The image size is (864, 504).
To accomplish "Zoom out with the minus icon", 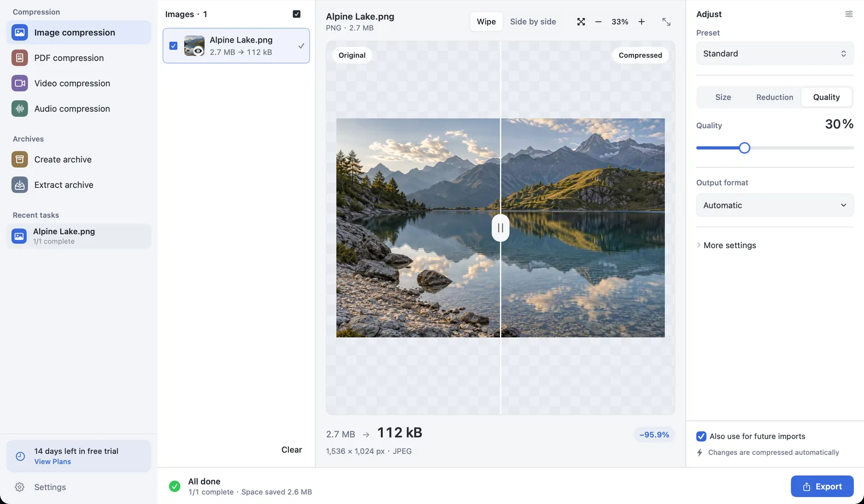I will click(x=598, y=22).
